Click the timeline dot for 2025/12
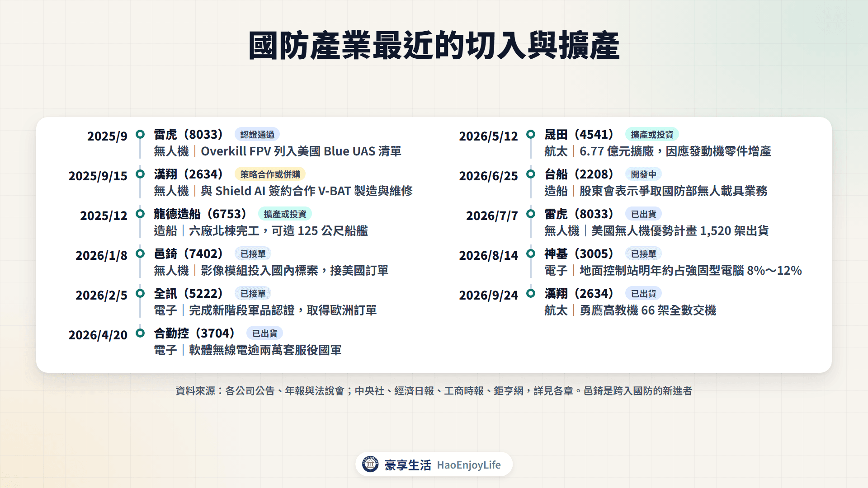Screen dimensions: 868x488 [x=140, y=214]
